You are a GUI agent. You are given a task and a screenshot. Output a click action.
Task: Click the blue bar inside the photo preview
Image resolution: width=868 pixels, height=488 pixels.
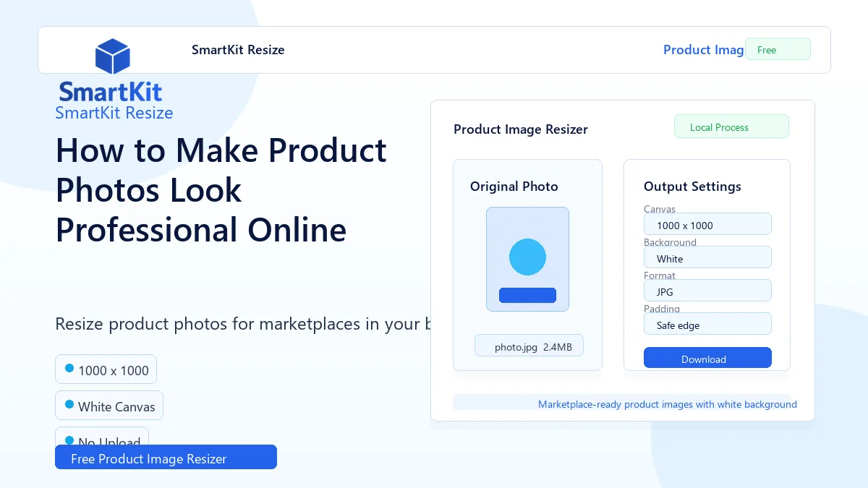pyautogui.click(x=527, y=295)
